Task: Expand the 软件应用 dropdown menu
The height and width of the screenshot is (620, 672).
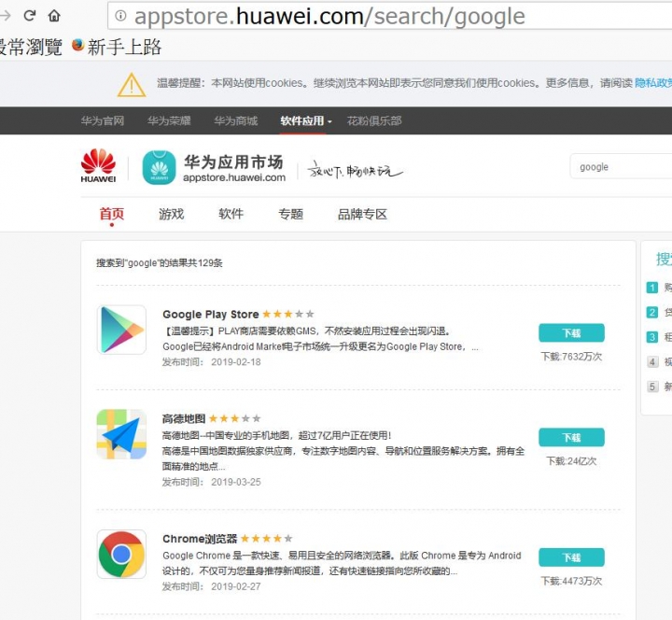Action: [306, 120]
